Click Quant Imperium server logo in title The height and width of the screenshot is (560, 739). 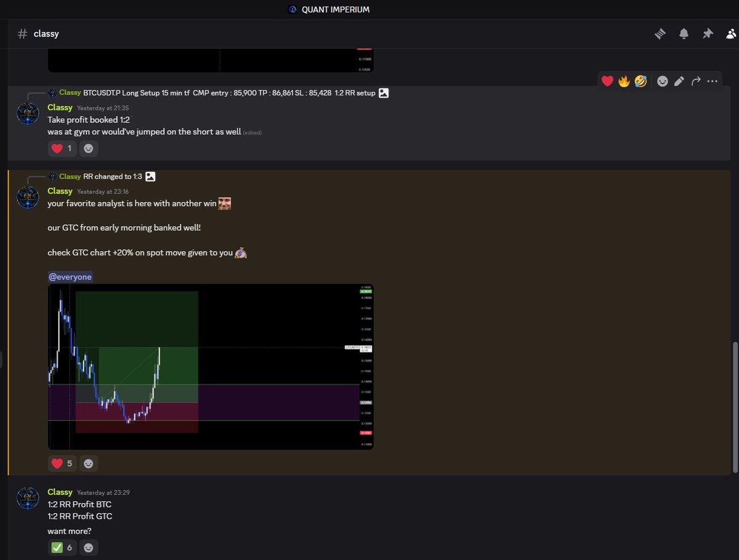pyautogui.click(x=293, y=9)
